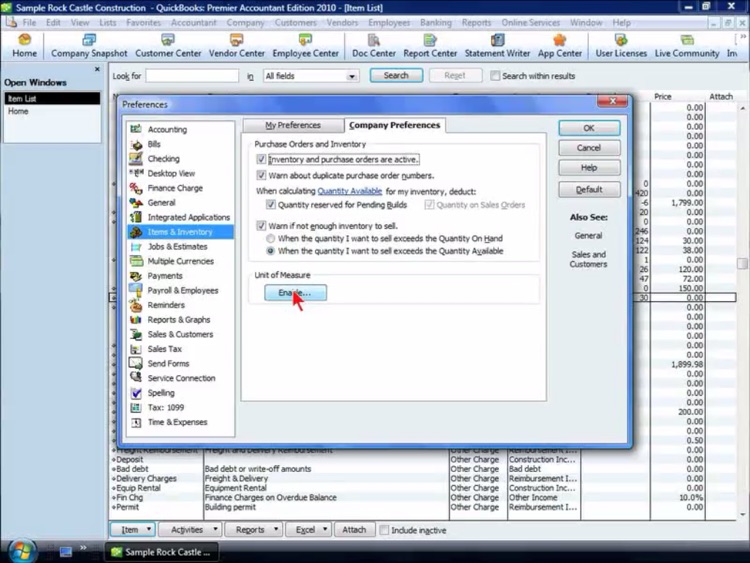Select Sales & Customers preferences category
Screen dimensions: 750x563
pyautogui.click(x=181, y=334)
